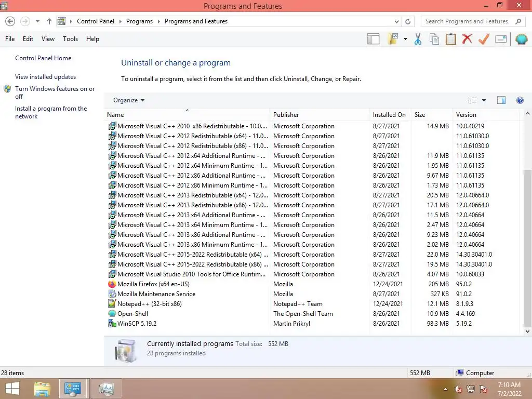Click Install a program from the network
This screenshot has width=532, height=399.
[x=51, y=112]
